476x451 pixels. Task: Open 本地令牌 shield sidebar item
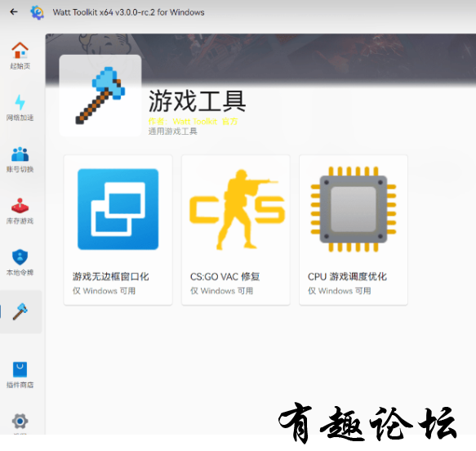coord(20,263)
